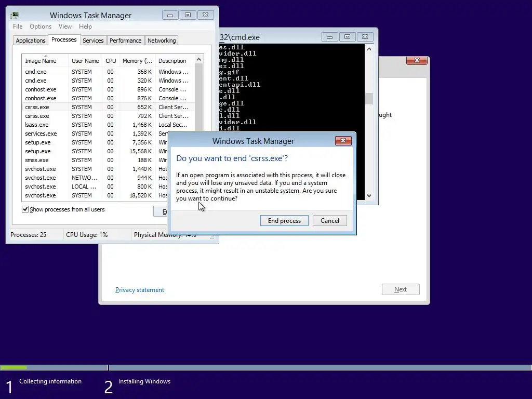Select the cmd.exe process using 320 K
Screen dimensions: 532x399
(108, 81)
